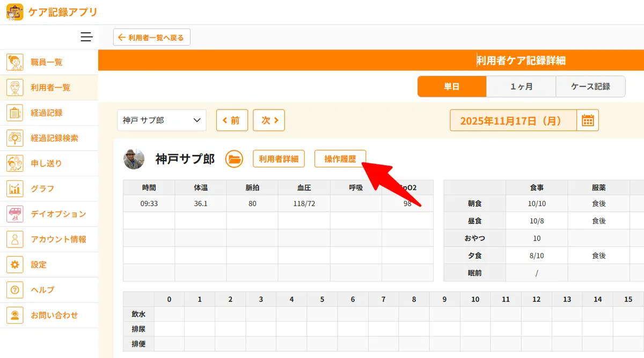The image size is (644, 358).
Task: Open the グラフ chart icon
Action: coord(15,188)
